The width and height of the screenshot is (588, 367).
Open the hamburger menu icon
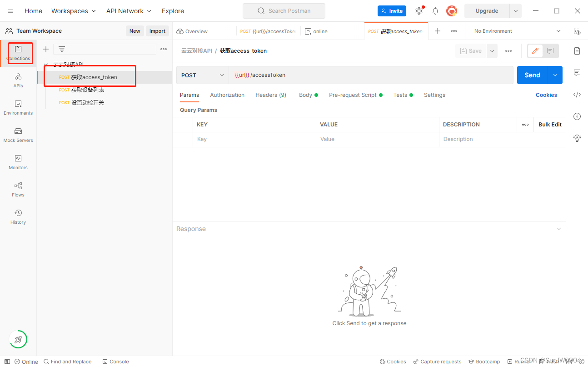click(x=10, y=11)
